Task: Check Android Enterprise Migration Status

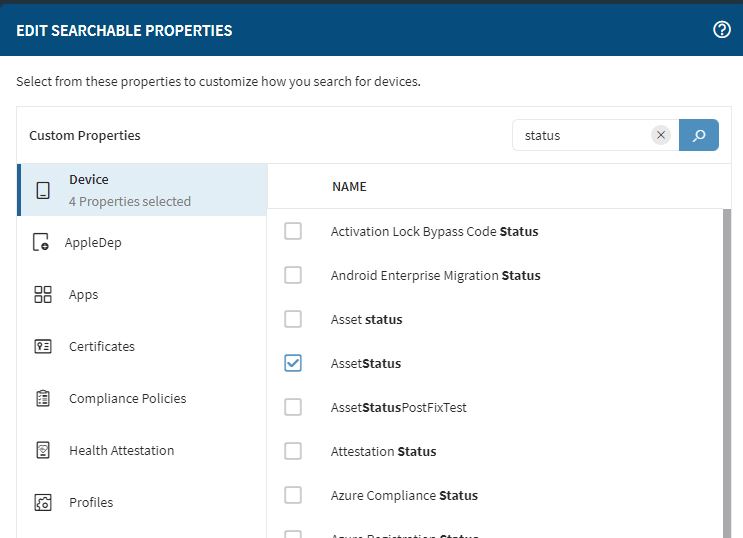Action: pos(293,275)
